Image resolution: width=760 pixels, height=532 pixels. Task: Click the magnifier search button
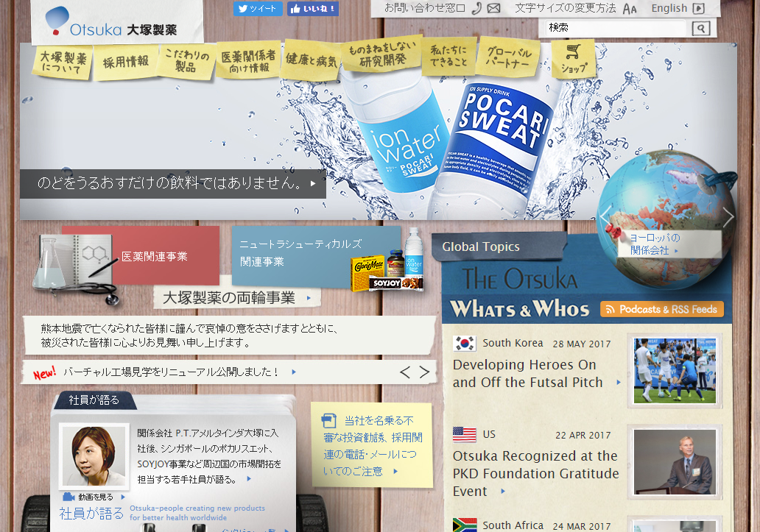(x=701, y=28)
